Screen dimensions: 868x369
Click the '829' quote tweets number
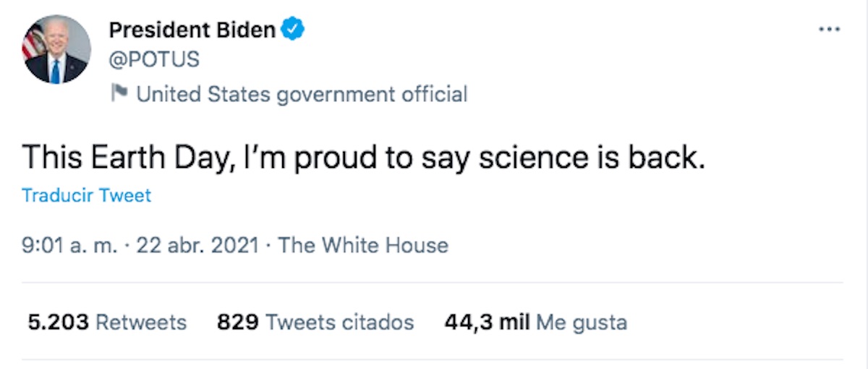[x=237, y=322]
